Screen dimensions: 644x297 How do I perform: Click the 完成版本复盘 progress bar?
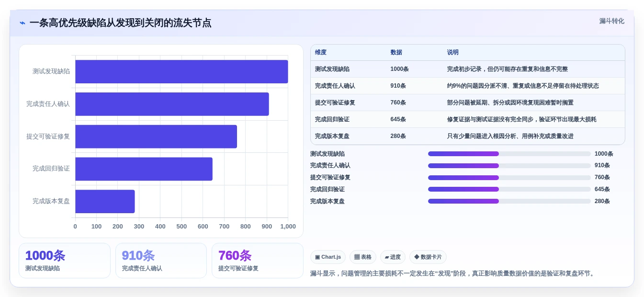pos(509,201)
